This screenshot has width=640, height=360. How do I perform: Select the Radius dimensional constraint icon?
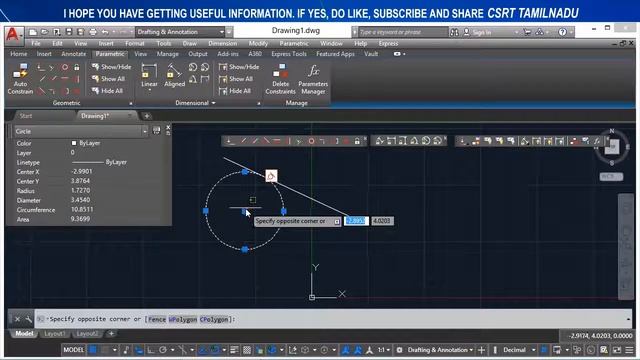(x=193, y=67)
